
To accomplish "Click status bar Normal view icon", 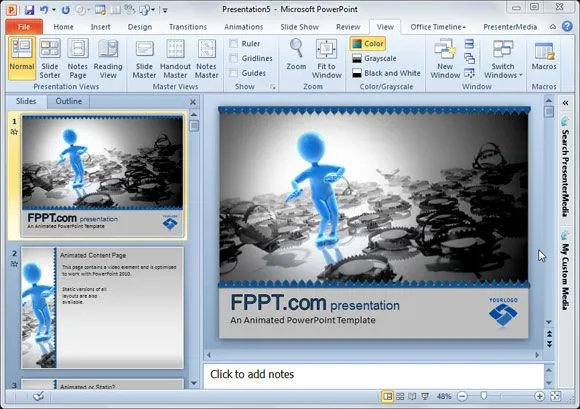I will coord(387,396).
